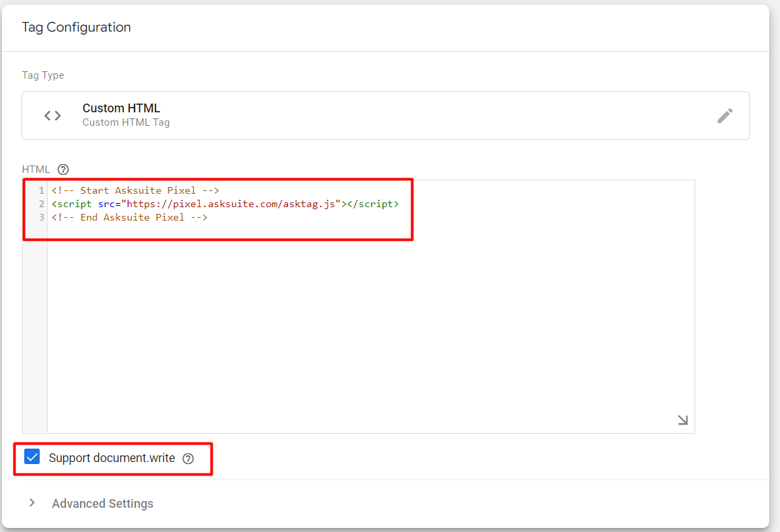Click the Custom HTML code brackets icon

point(52,116)
